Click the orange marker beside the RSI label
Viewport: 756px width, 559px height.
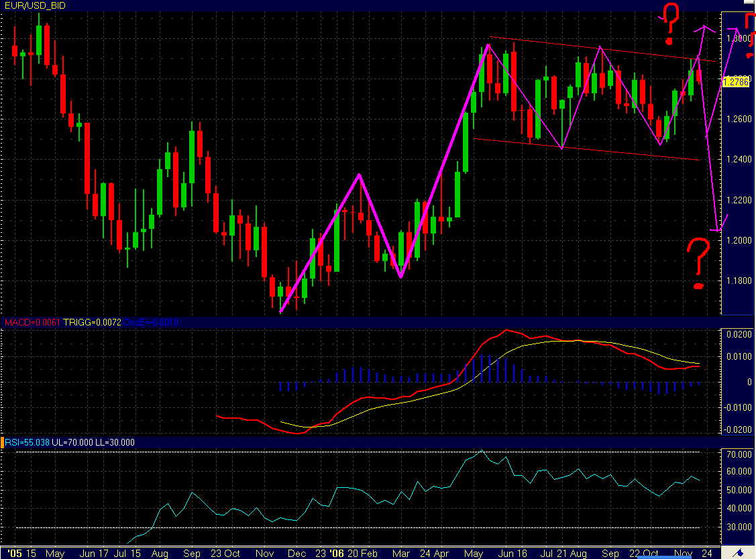coord(2,442)
